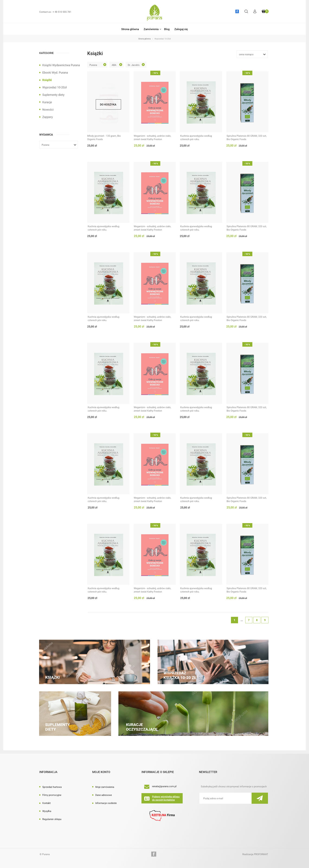Remove the Purana filter tag
The width and height of the screenshot is (309, 868).
pyautogui.click(x=105, y=65)
